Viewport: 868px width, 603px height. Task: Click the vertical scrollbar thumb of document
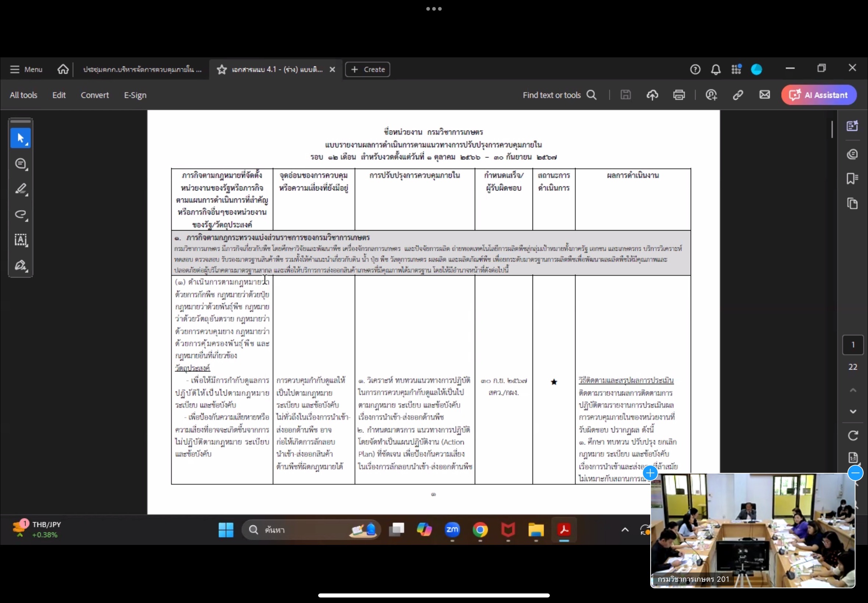tap(832, 129)
